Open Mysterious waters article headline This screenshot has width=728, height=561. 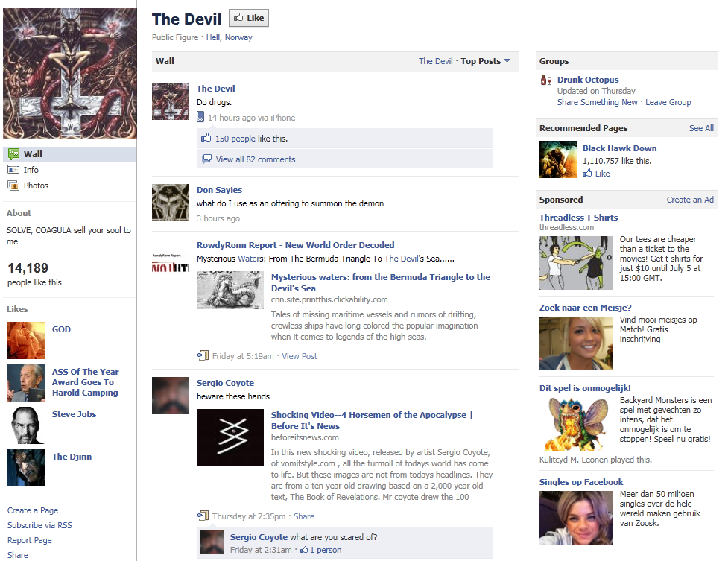coord(381,282)
